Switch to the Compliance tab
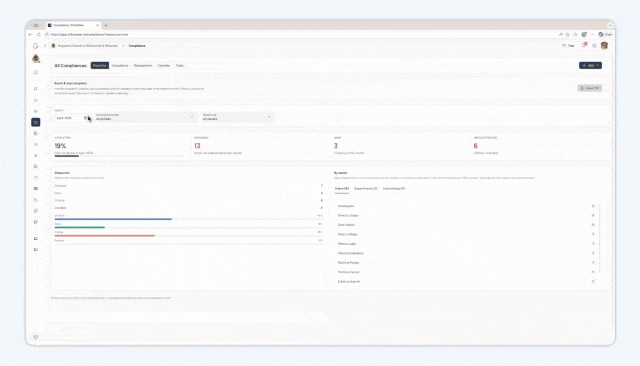This screenshot has height=366, width=640. (120, 65)
